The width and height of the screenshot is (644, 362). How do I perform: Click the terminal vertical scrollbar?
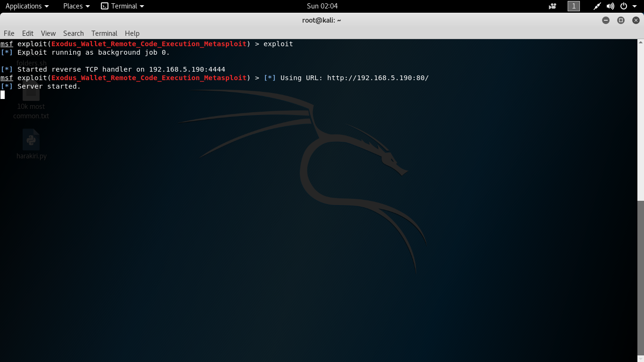(x=641, y=279)
